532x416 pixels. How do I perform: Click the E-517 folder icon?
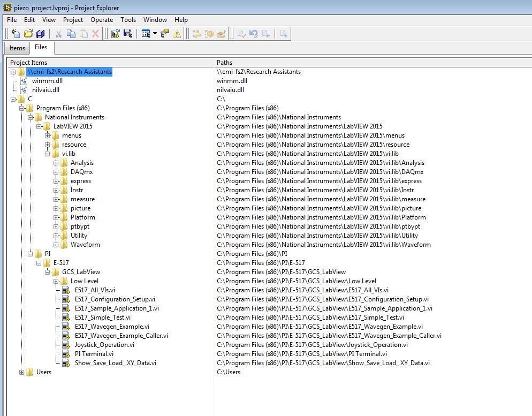coord(47,263)
